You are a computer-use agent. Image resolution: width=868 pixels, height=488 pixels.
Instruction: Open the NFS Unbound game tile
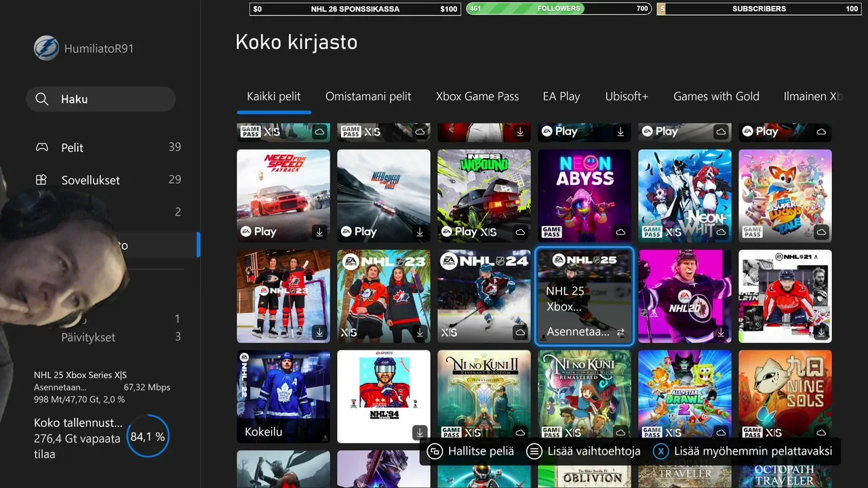[484, 196]
